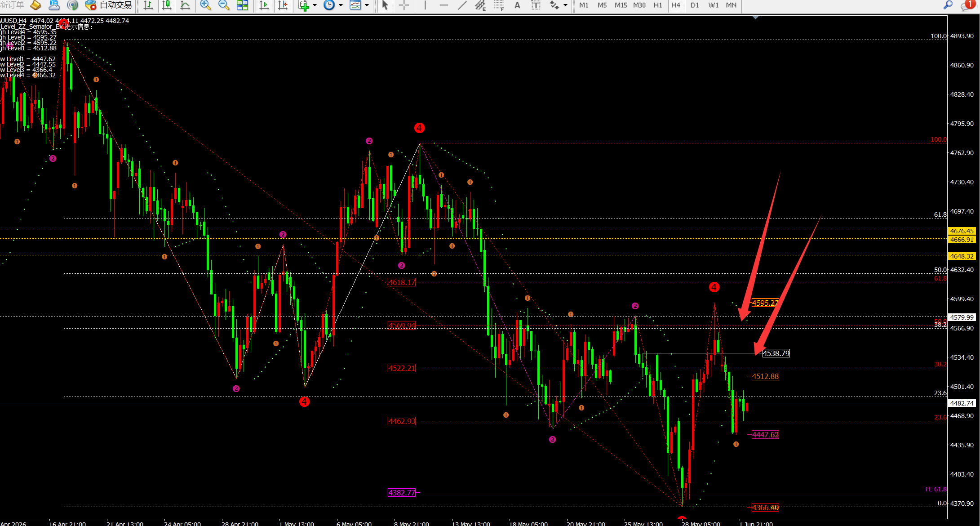Select the text label T tool
This screenshot has height=526, width=980.
click(536, 5)
